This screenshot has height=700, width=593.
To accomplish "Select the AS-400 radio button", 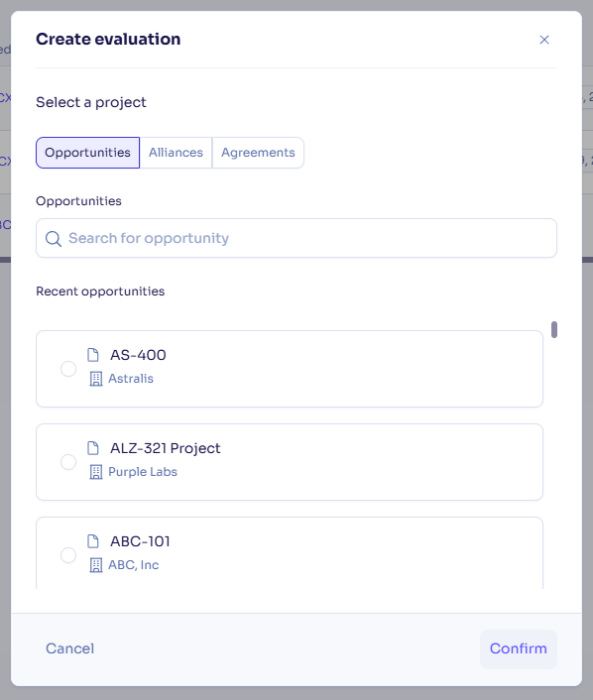I will [68, 369].
